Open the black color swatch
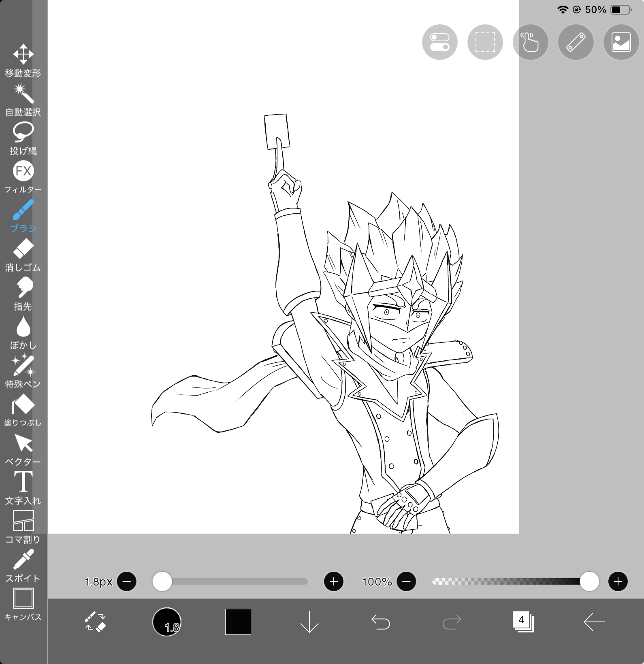Screen dimensions: 644x664 click(238, 622)
